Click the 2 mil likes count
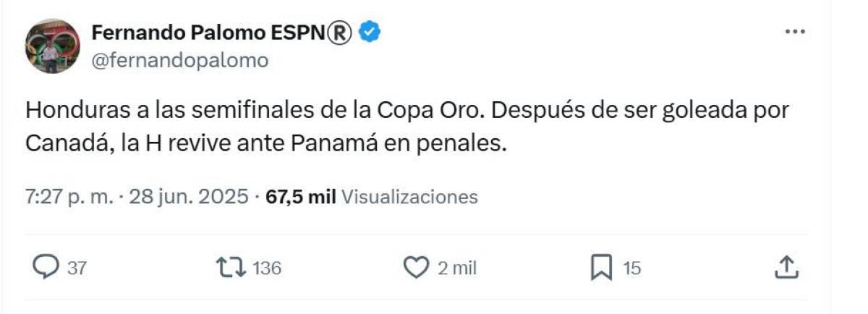Screen dimensions: 868x314 click(456, 268)
